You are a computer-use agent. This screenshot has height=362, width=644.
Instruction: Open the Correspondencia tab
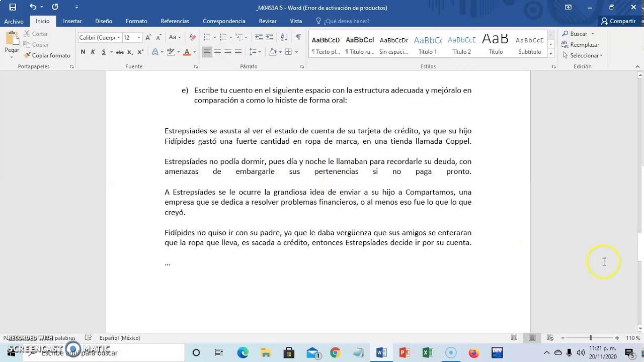pyautogui.click(x=224, y=21)
